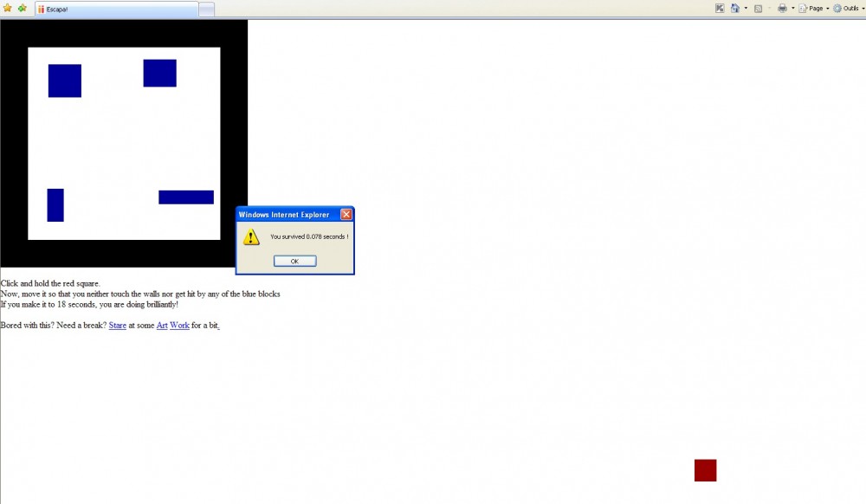Open the Outils dropdown arrow
Viewport: 866px width, 504px height.
pyautogui.click(x=863, y=9)
